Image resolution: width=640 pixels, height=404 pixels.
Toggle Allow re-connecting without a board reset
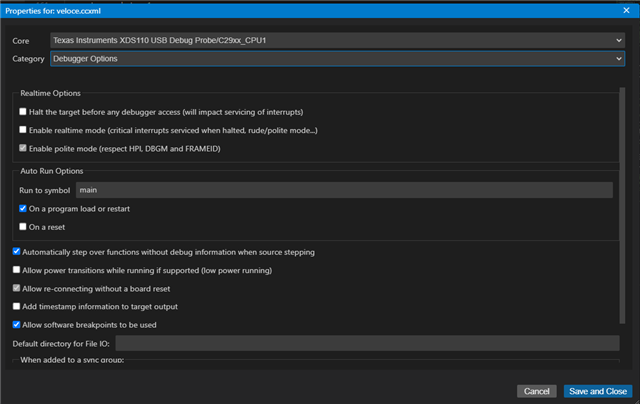pyautogui.click(x=16, y=288)
